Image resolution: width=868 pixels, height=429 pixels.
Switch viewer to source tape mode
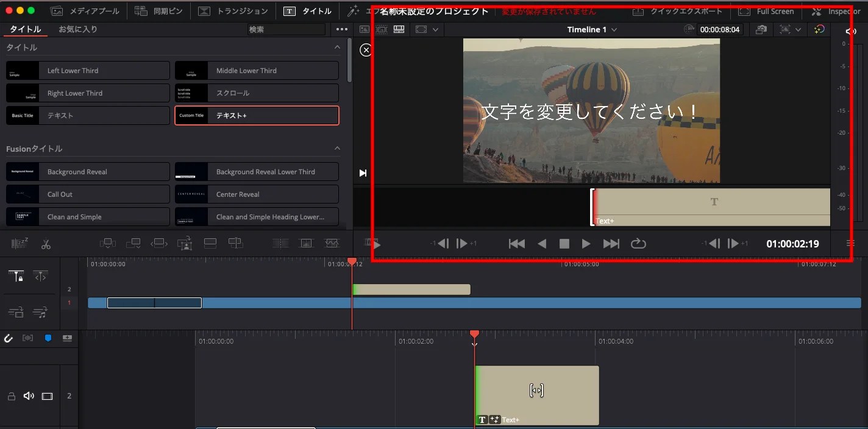(x=382, y=29)
